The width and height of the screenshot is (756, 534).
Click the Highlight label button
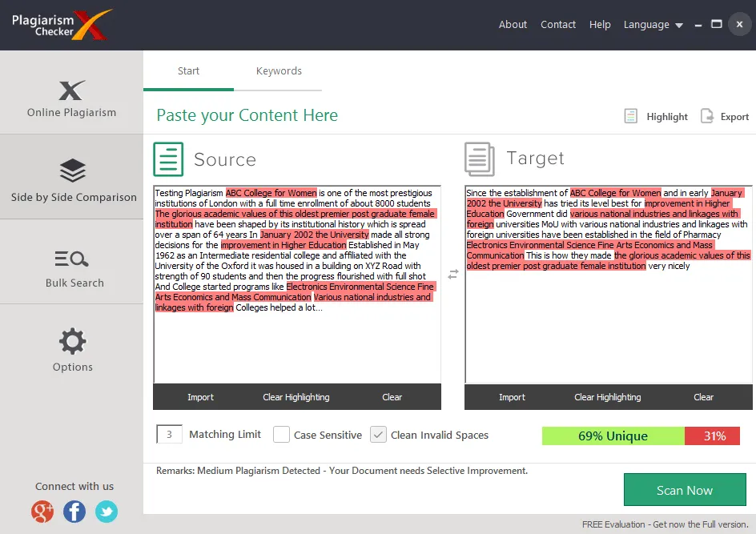tap(667, 117)
